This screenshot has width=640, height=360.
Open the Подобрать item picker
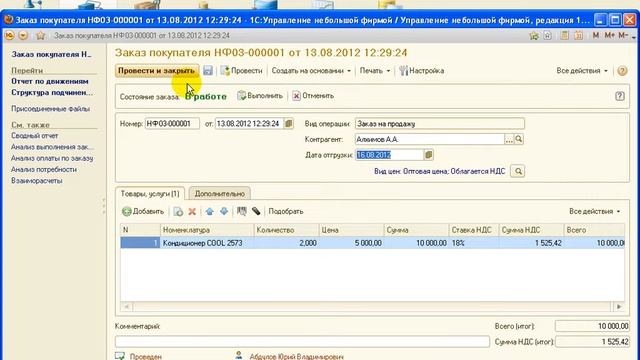click(286, 211)
